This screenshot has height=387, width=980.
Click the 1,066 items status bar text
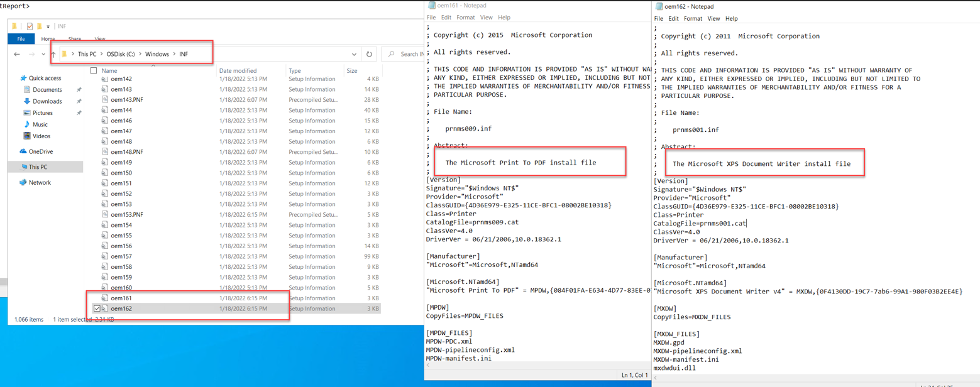[x=29, y=320]
